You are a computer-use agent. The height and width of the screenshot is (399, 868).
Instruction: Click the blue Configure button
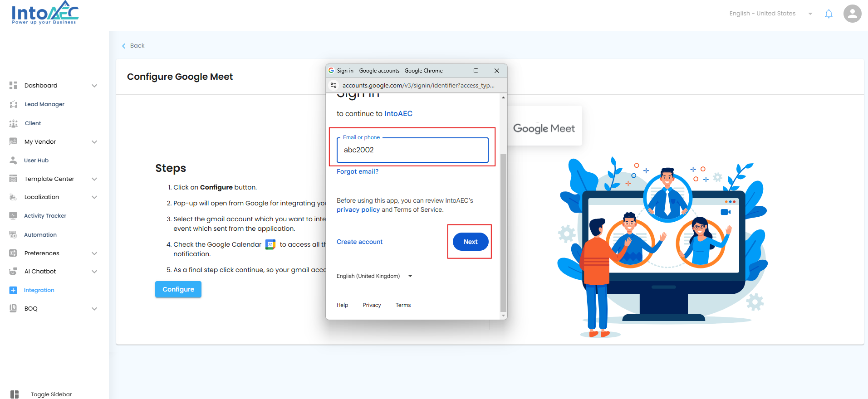coord(178,289)
